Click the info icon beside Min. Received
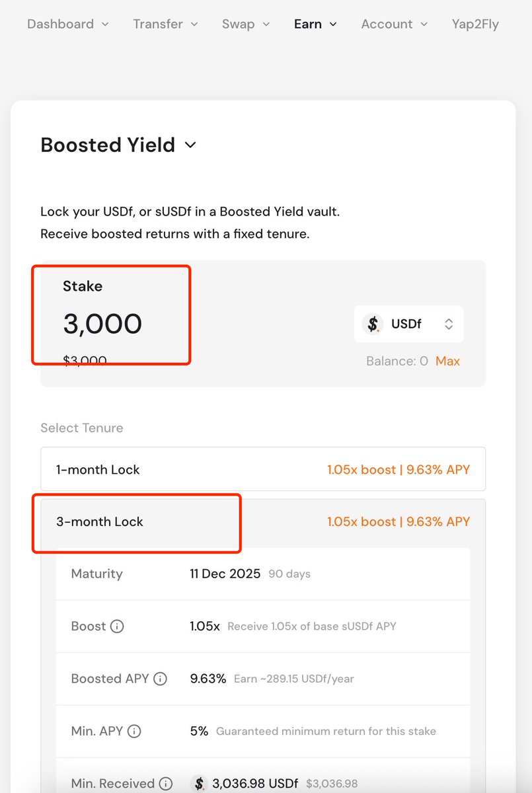Image resolution: width=532 pixels, height=793 pixels. point(165,784)
